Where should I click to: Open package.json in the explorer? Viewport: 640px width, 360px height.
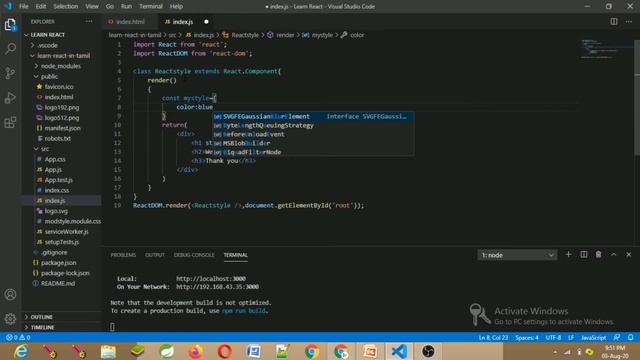click(58, 263)
